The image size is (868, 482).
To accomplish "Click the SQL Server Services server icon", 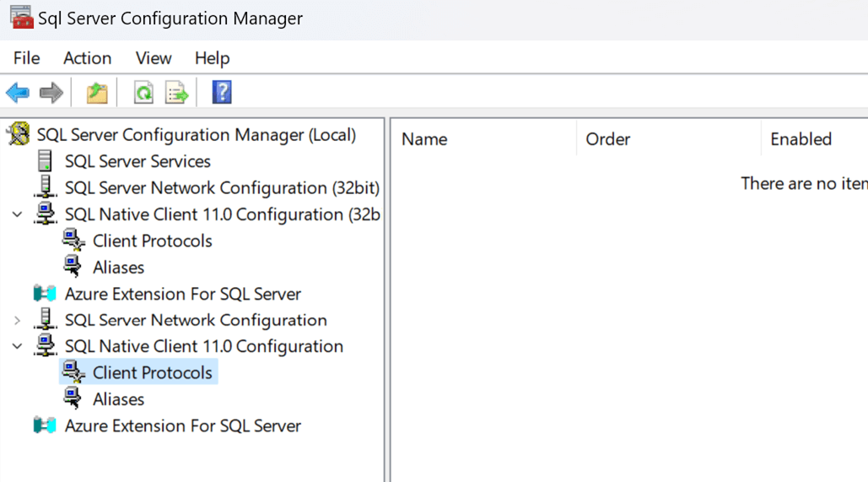I will (x=45, y=160).
